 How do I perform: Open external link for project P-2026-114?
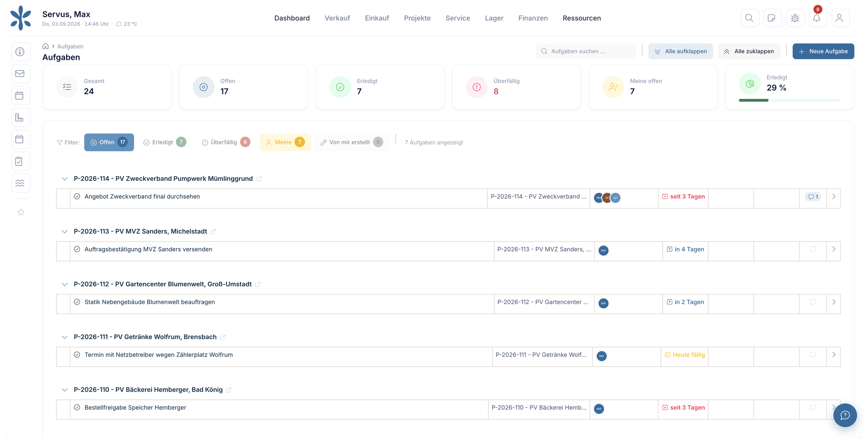coord(259,179)
